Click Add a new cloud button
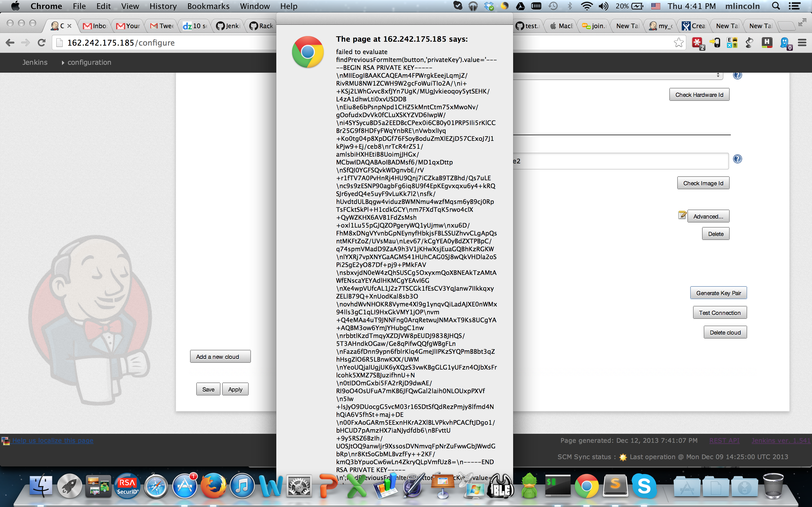The image size is (812, 507). click(220, 356)
